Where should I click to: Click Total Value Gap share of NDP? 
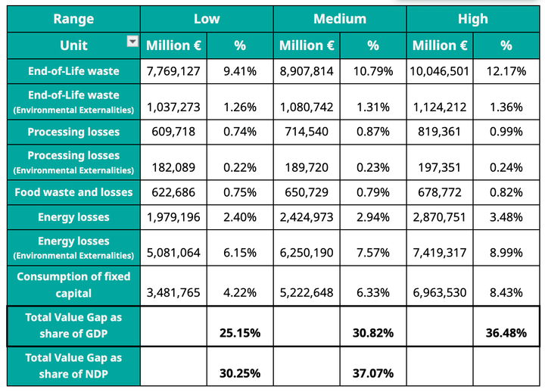tap(73, 365)
